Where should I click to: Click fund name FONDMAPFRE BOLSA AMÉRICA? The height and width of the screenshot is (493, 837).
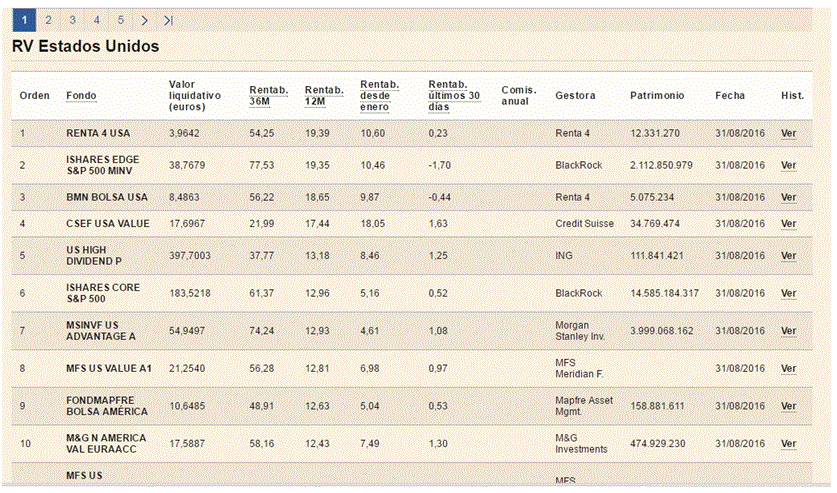tap(107, 406)
